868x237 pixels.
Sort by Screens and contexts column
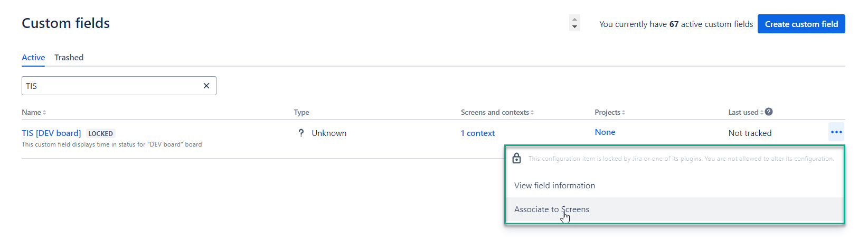497,112
